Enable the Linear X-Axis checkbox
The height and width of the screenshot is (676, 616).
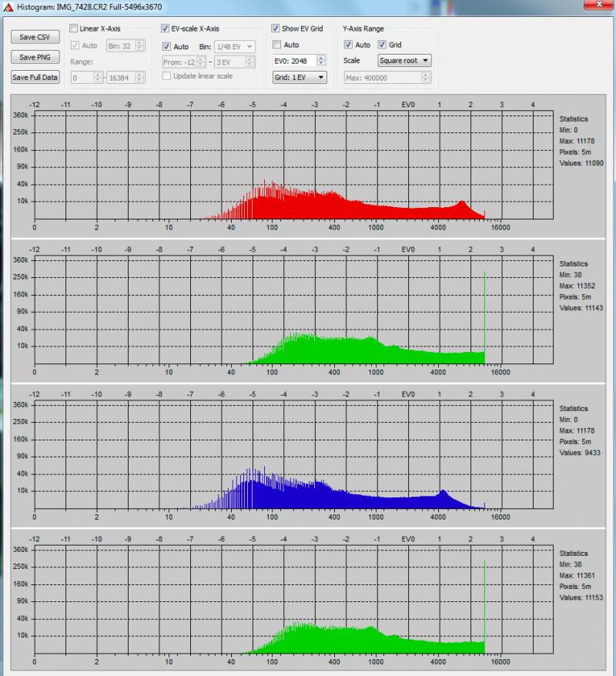coord(74,28)
